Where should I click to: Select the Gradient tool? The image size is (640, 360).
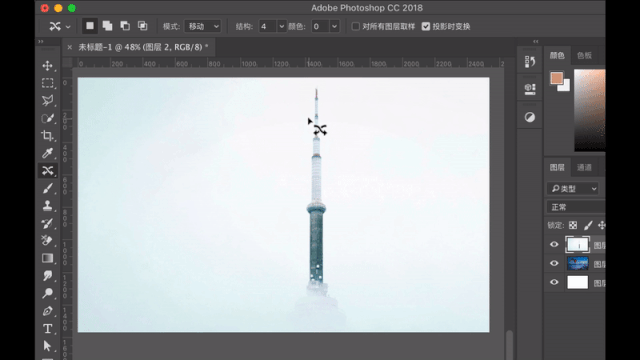47,258
